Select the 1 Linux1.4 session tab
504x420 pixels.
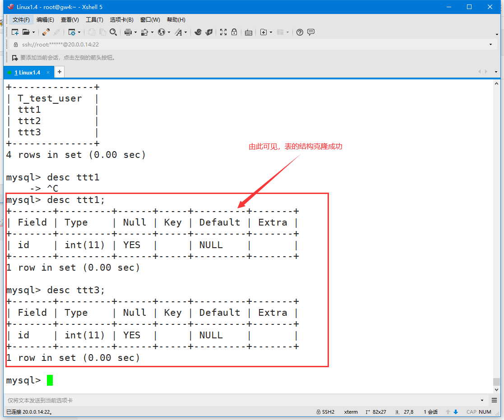pyautogui.click(x=28, y=73)
